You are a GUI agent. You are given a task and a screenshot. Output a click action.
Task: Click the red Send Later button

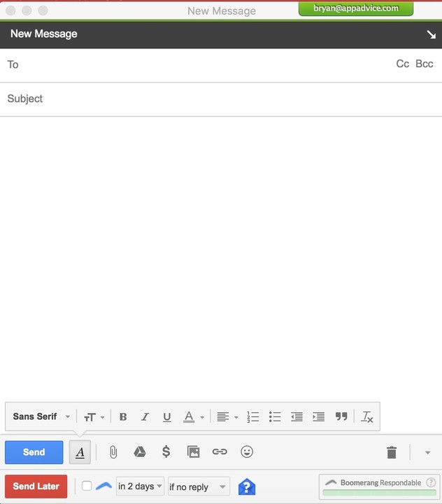tap(36, 486)
